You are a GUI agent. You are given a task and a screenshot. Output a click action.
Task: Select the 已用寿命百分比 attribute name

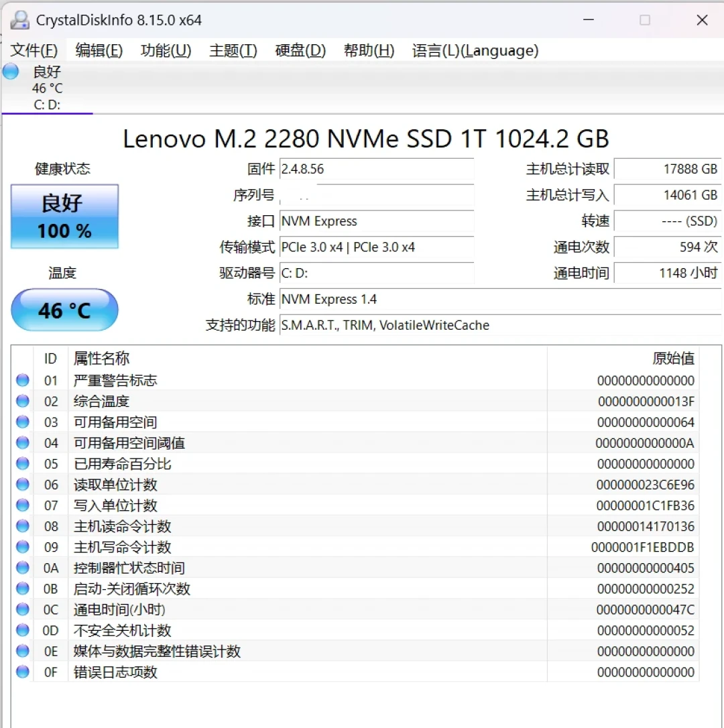[122, 464]
